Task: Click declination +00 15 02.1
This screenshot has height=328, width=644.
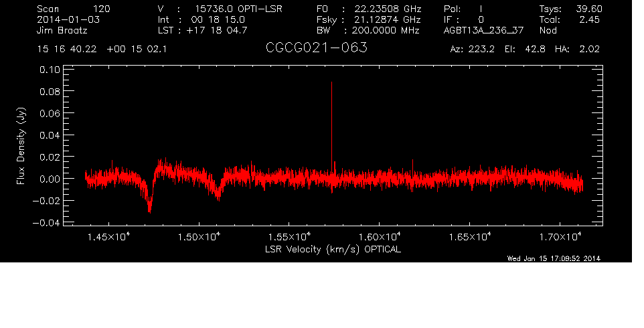Action: pyautogui.click(x=137, y=50)
